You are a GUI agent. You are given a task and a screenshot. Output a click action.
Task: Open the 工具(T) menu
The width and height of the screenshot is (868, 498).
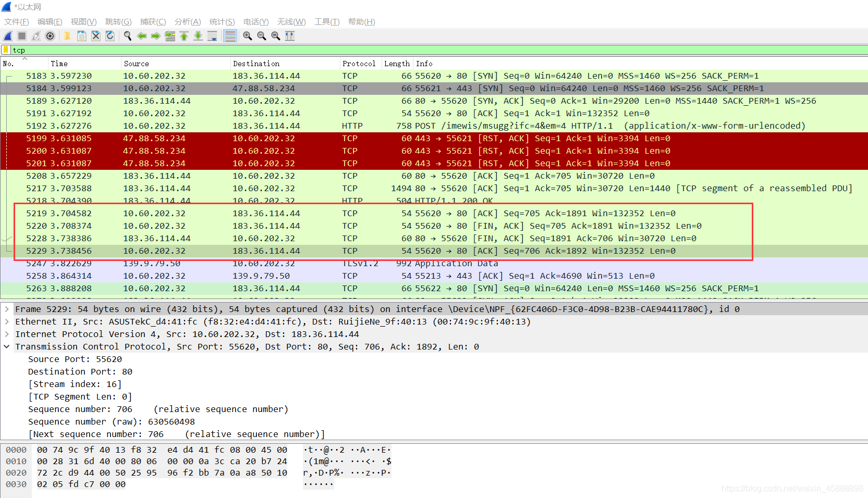pos(327,22)
